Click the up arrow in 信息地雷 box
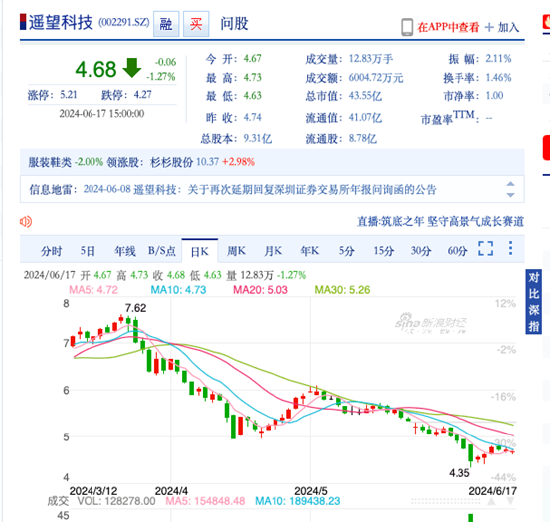The image size is (550, 522). pyautogui.click(x=510, y=184)
